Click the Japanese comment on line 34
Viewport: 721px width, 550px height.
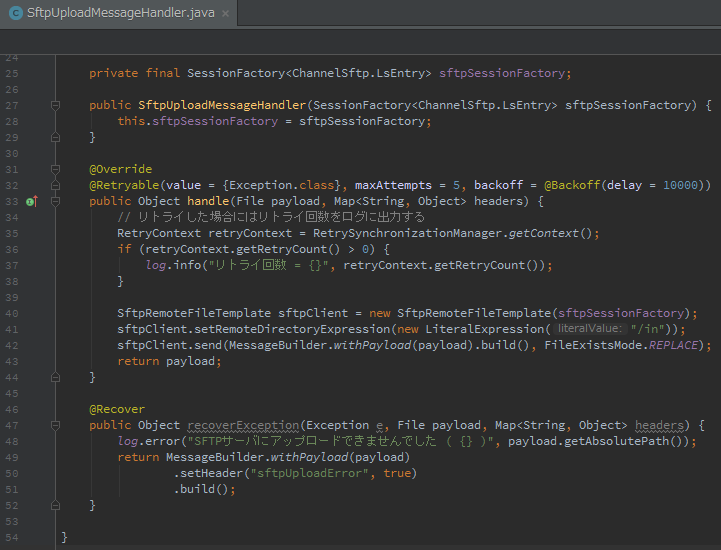(271, 217)
